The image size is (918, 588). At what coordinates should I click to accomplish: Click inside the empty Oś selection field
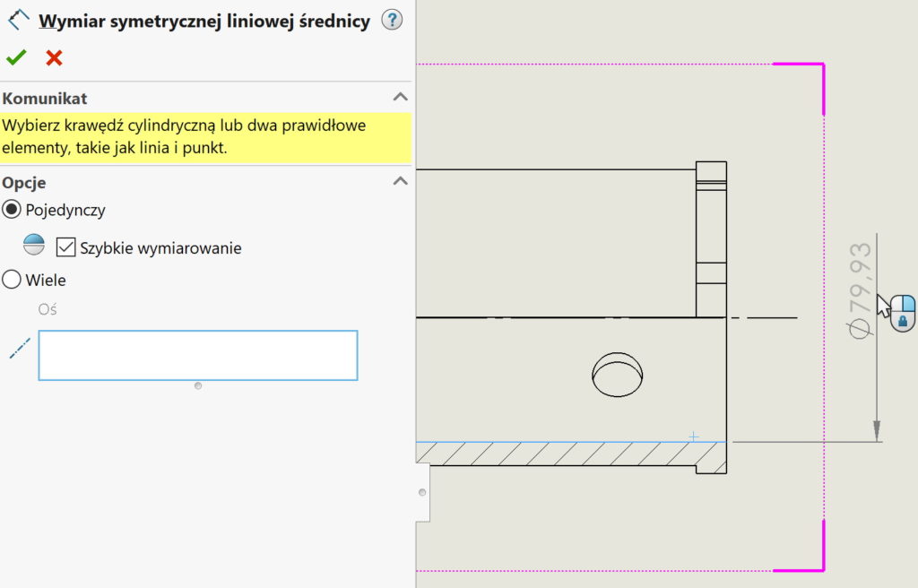(197, 355)
